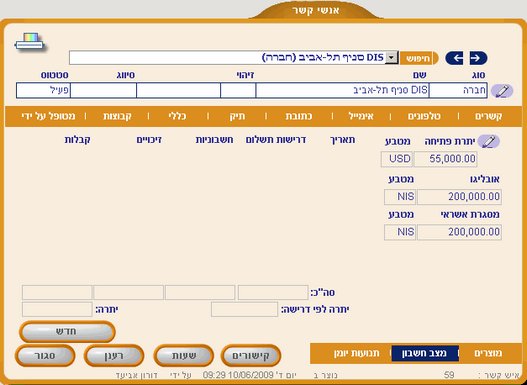Click the NIS currency field beside אובליגו

pos(400,197)
